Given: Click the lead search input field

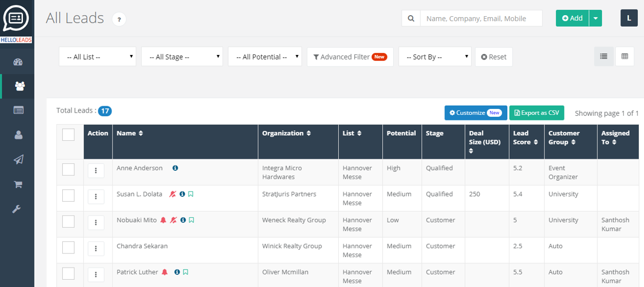Looking at the screenshot, I should point(481,18).
